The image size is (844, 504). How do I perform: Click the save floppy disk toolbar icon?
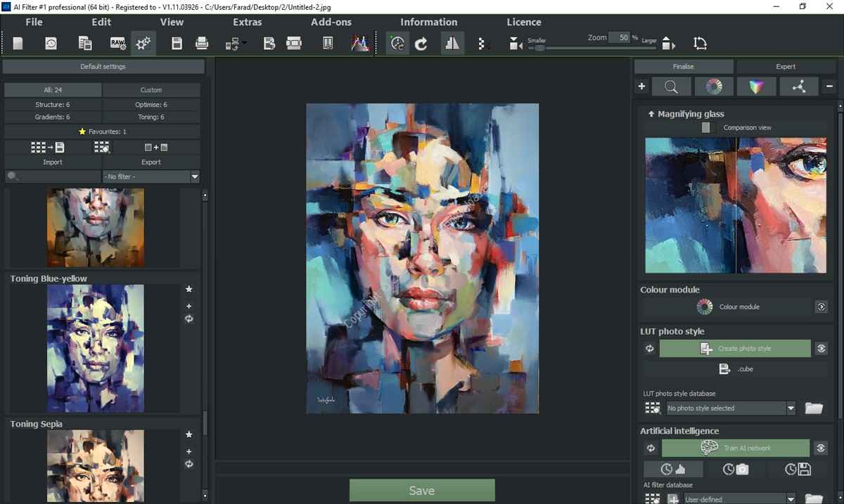[x=177, y=44]
